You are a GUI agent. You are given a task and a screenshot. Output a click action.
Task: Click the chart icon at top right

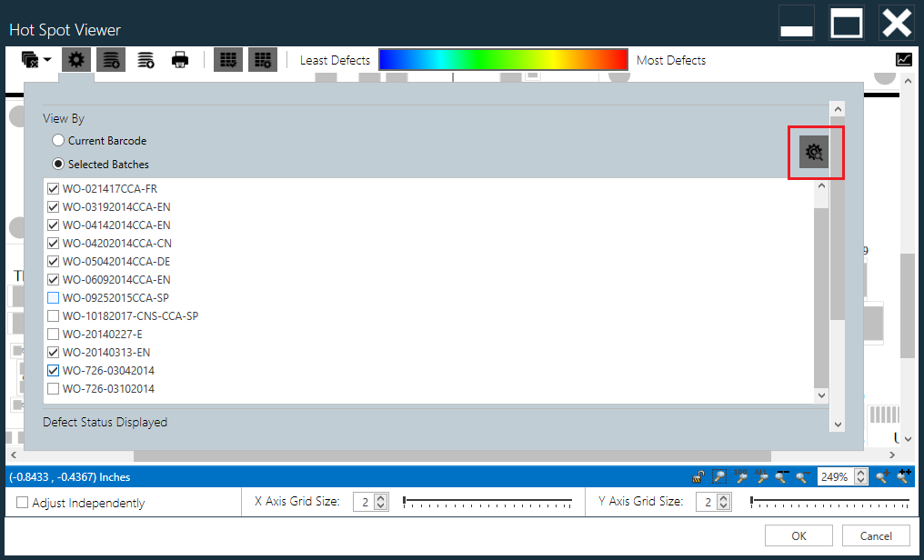904,58
